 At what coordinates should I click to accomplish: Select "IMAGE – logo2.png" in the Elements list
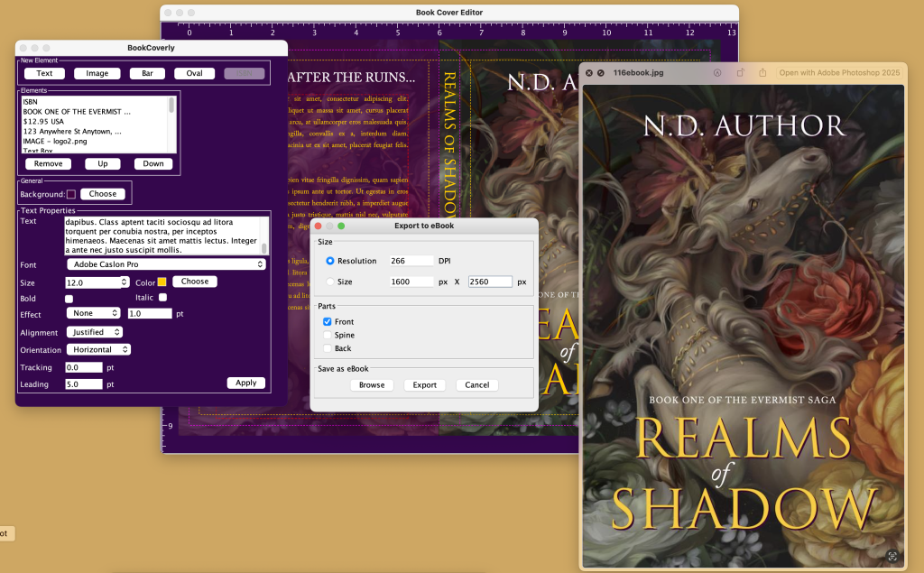94,142
